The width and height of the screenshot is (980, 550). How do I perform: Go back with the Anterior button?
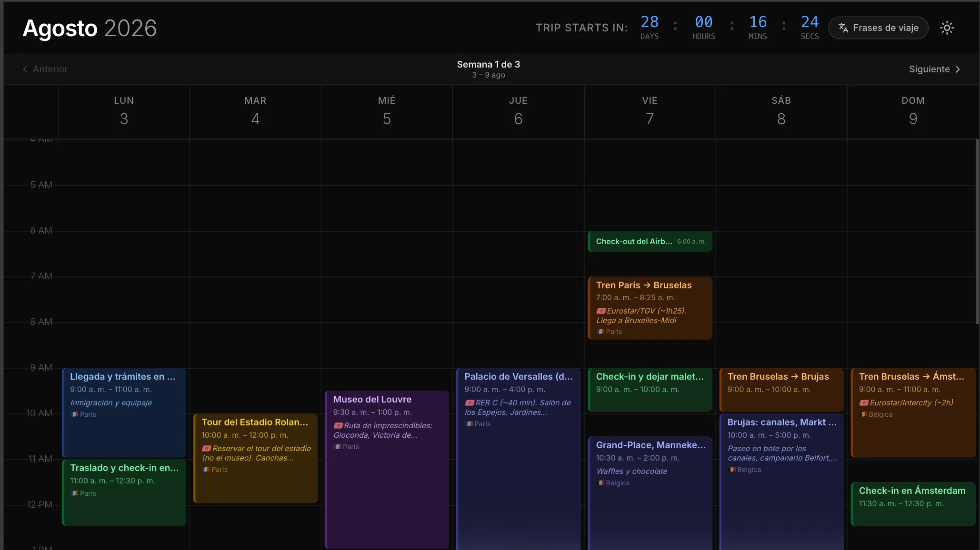(x=45, y=69)
